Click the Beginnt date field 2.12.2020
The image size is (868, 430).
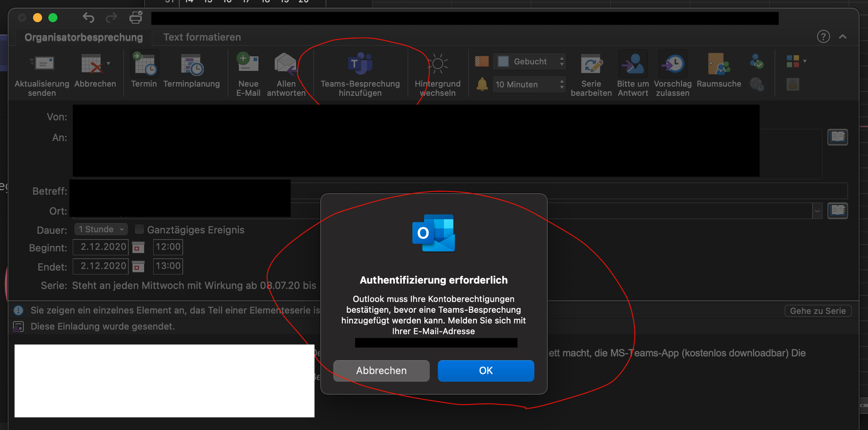[x=101, y=247]
